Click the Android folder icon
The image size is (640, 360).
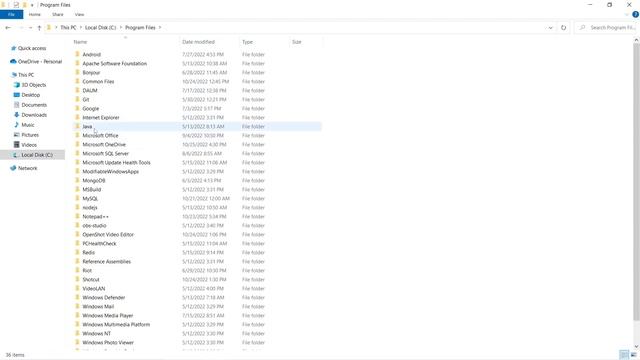coord(78,54)
